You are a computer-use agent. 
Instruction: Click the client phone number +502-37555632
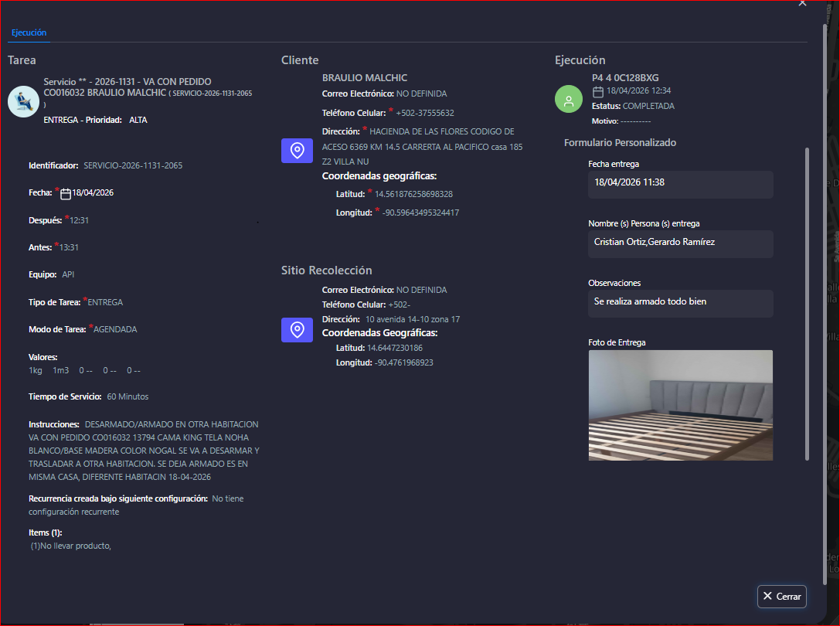pyautogui.click(x=425, y=113)
